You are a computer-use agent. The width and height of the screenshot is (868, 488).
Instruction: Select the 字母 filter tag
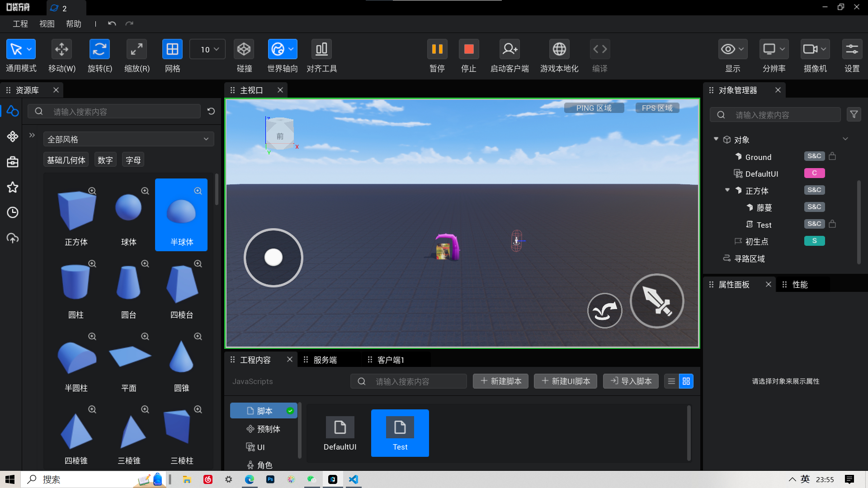pos(133,160)
